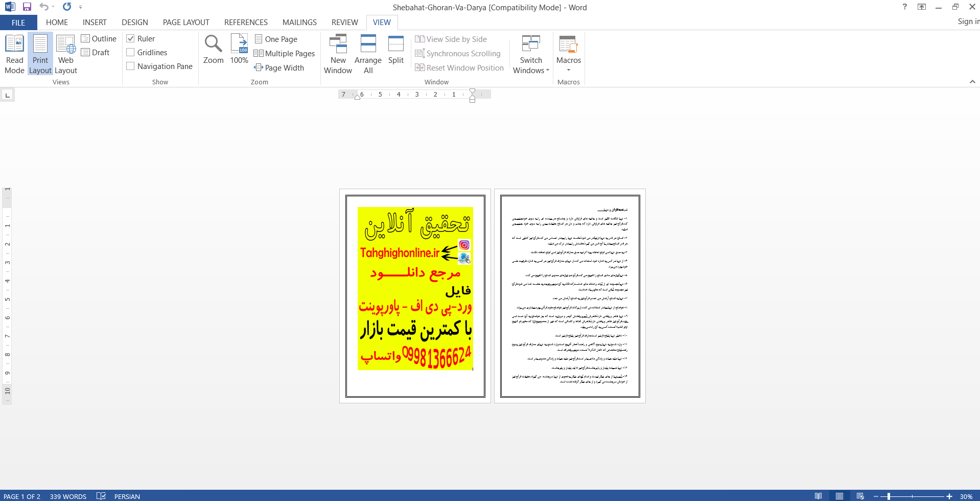Click the Word application icon in title bar
The height and width of the screenshot is (501, 980).
(9, 7)
